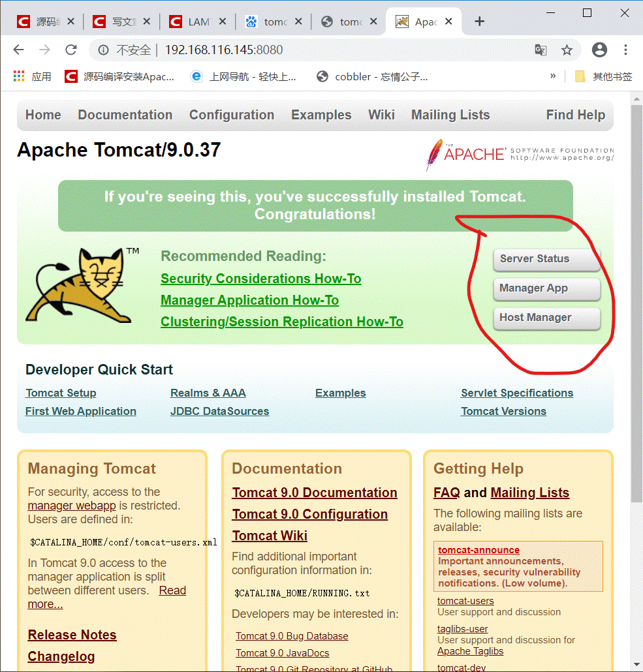Open the First Web Application link
The height and width of the screenshot is (672, 643).
[x=81, y=411]
